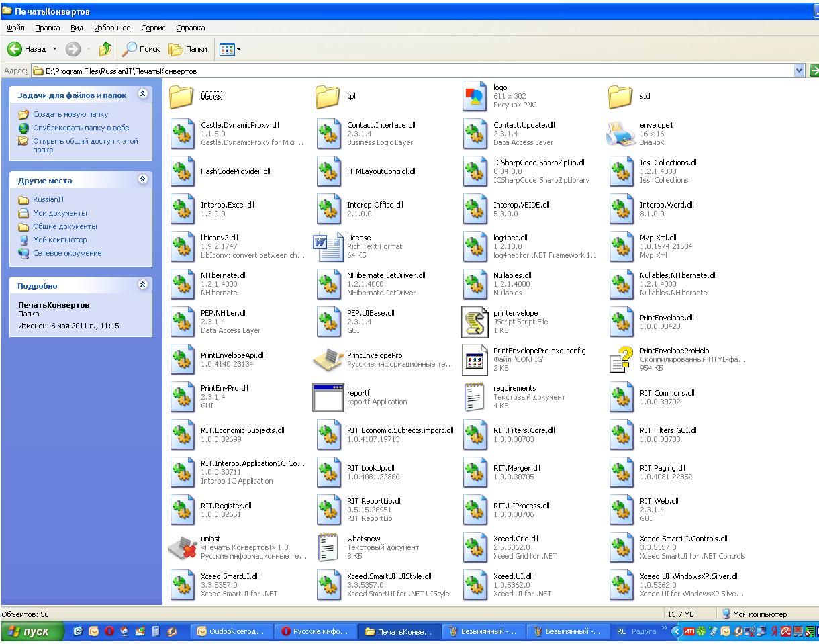This screenshot has width=819, height=644.
Task: Select the uninst uninstaller icon
Action: [182, 547]
